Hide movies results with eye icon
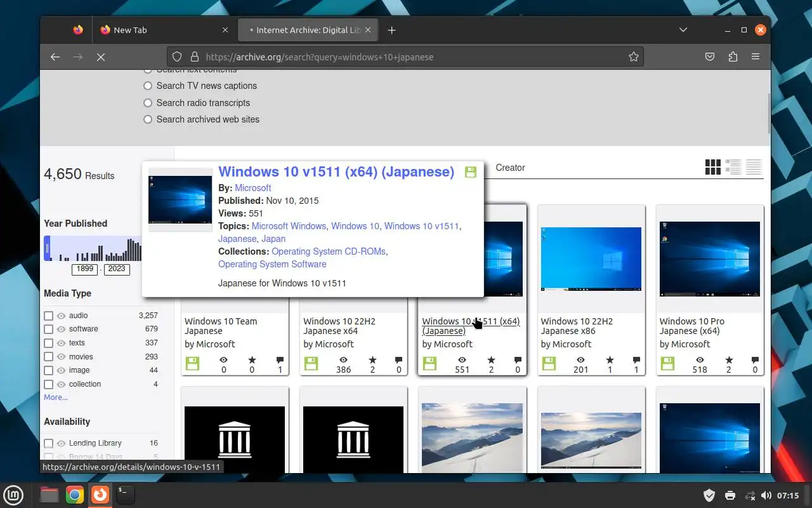This screenshot has height=508, width=812. click(62, 357)
